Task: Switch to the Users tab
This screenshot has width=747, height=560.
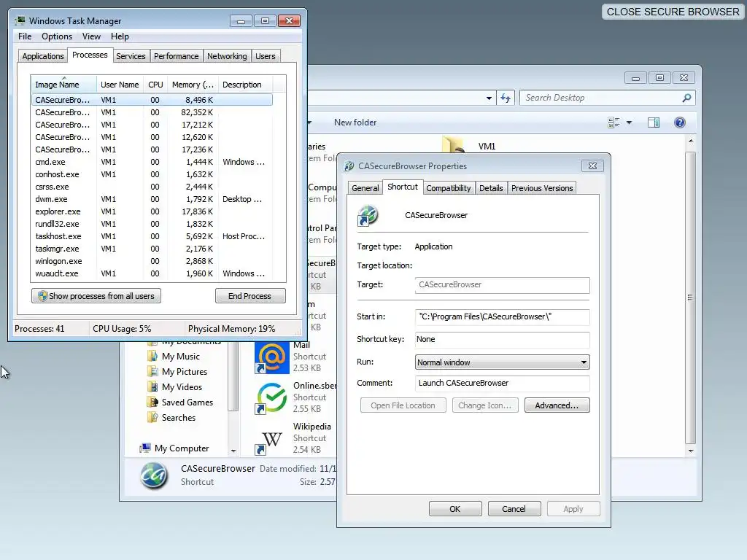Action: pos(266,56)
